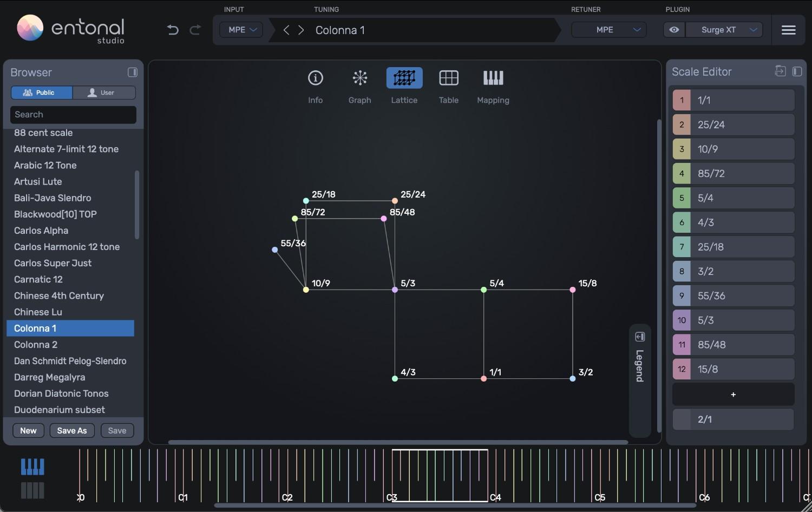Select the green 5/4 scale degree swatch
The image size is (812, 512).
pyautogui.click(x=682, y=198)
